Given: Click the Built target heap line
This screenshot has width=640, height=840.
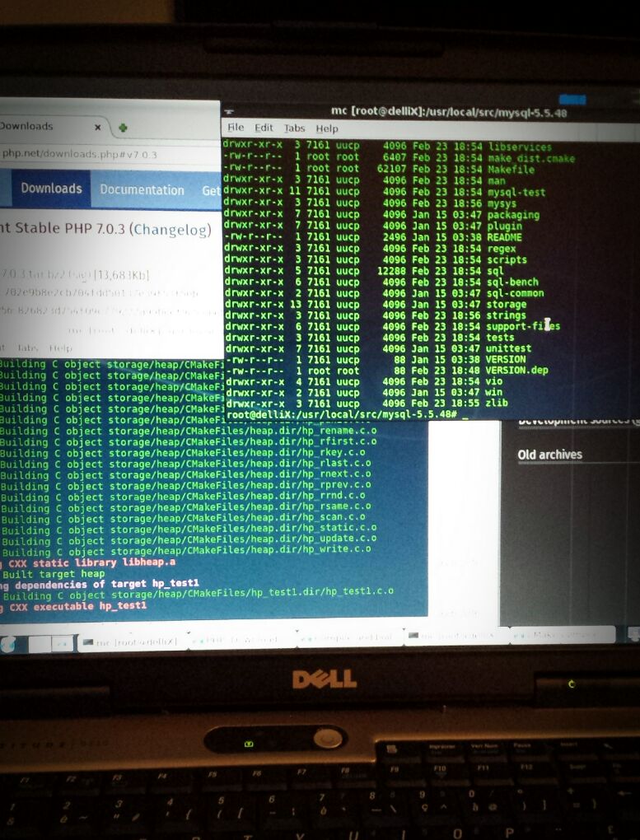Looking at the screenshot, I should coord(53,574).
